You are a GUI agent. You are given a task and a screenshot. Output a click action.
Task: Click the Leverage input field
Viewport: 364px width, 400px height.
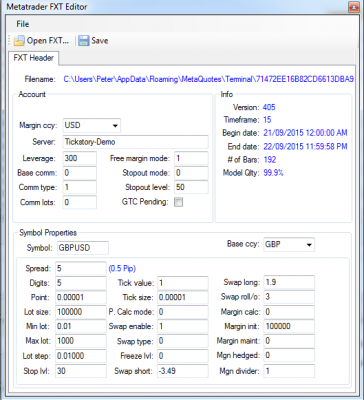pos(80,158)
